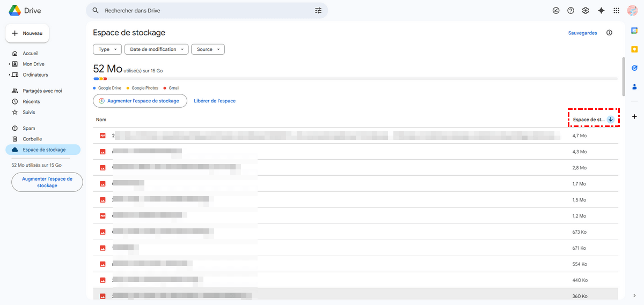Click the Google Drive logo
The height and width of the screenshot is (305, 644).
coord(14,10)
